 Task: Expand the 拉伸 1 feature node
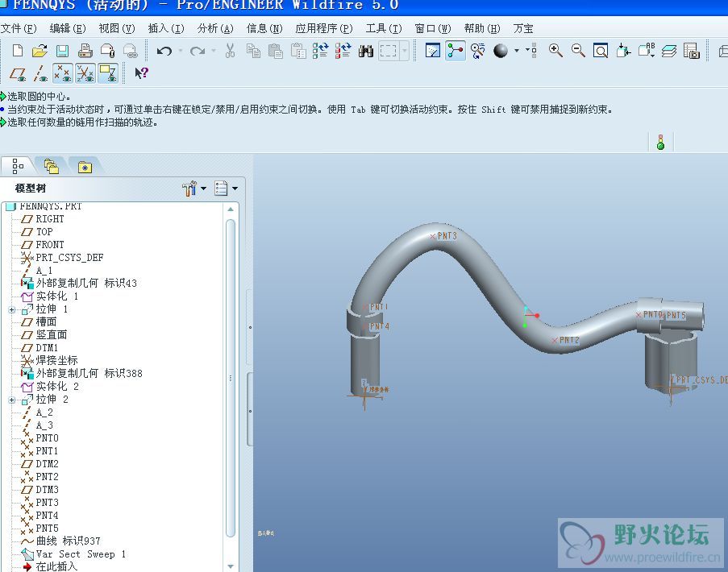(12, 309)
